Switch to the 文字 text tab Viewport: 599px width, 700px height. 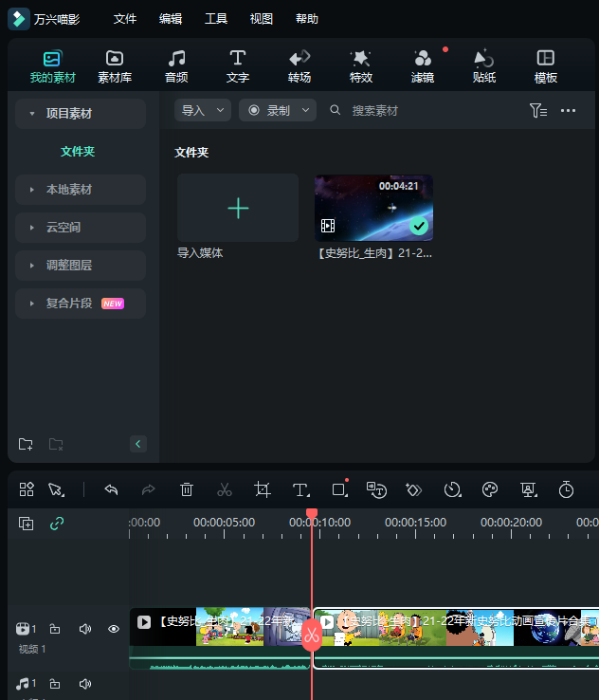pos(238,66)
